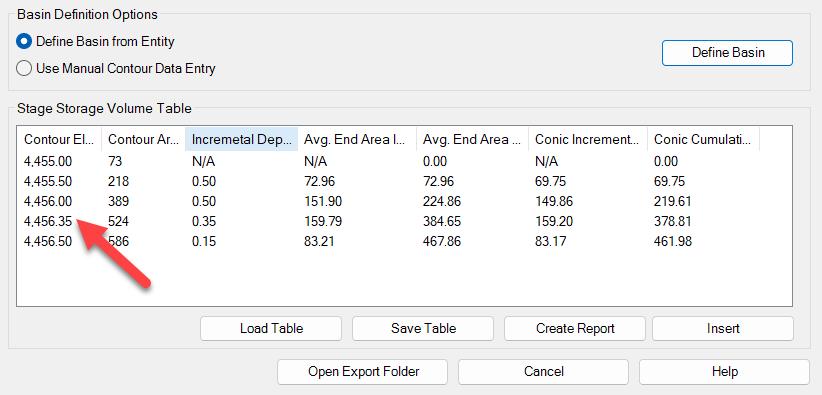Sort by Contour Elevation column header
Viewport: 822px width, 395px height.
tap(59, 139)
